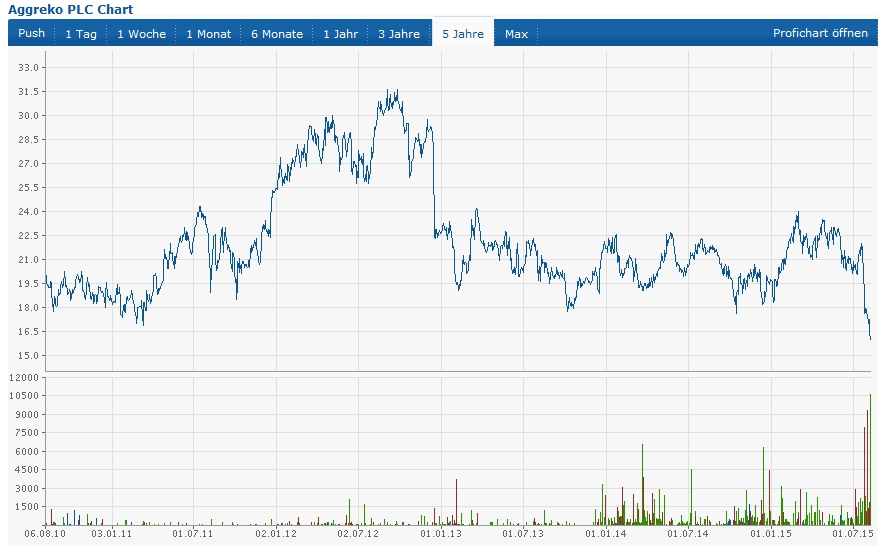Click the Aggreko PLC Chart title
Image resolution: width=891 pixels, height=555 pixels.
(x=70, y=10)
